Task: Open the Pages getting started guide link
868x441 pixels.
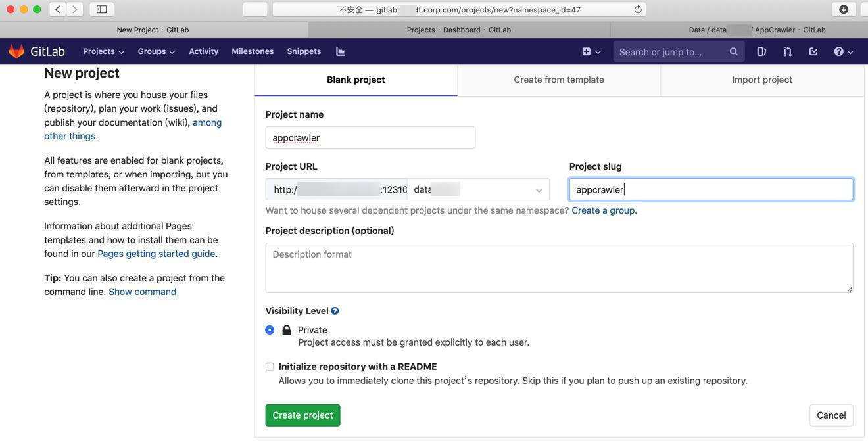Action: point(157,254)
